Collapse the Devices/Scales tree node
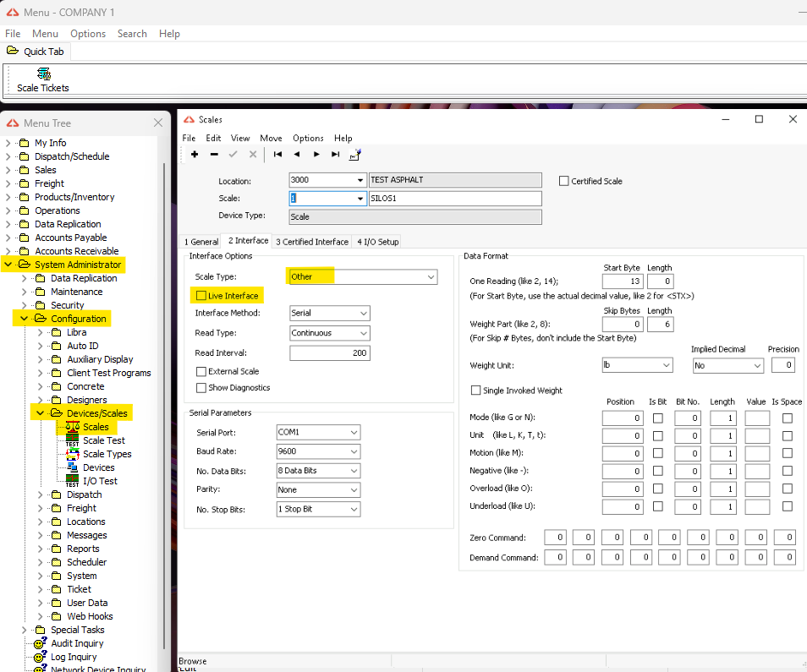 (40, 413)
